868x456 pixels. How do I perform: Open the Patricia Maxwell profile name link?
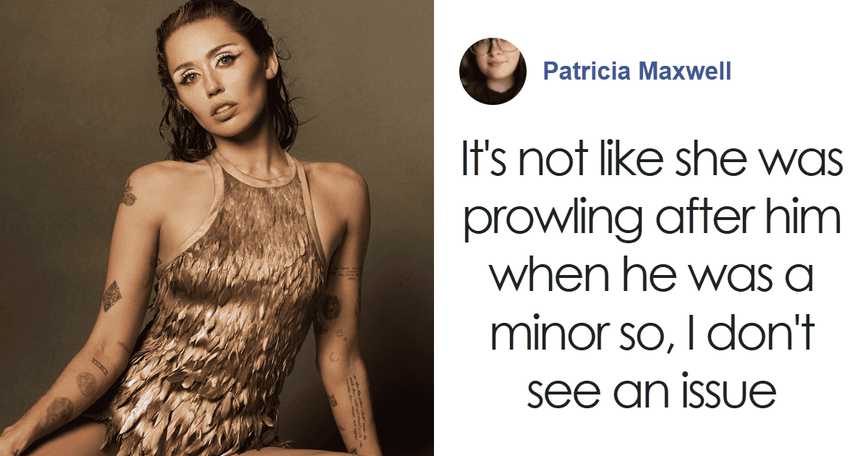[x=637, y=71]
